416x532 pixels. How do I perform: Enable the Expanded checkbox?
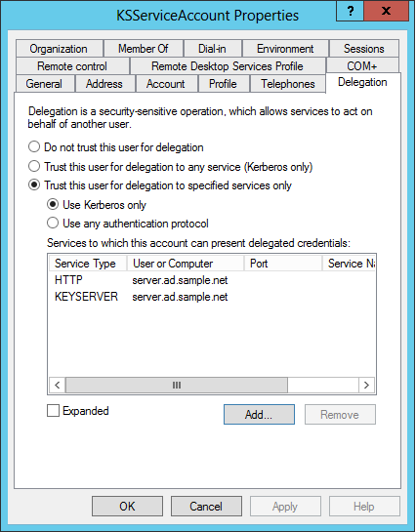[x=53, y=411]
